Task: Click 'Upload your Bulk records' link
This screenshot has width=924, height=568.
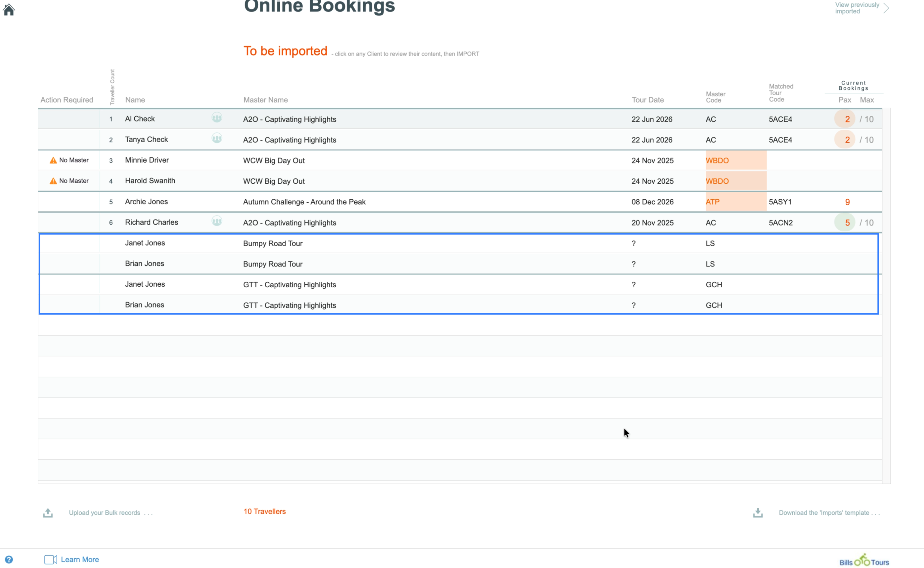Action: (104, 513)
